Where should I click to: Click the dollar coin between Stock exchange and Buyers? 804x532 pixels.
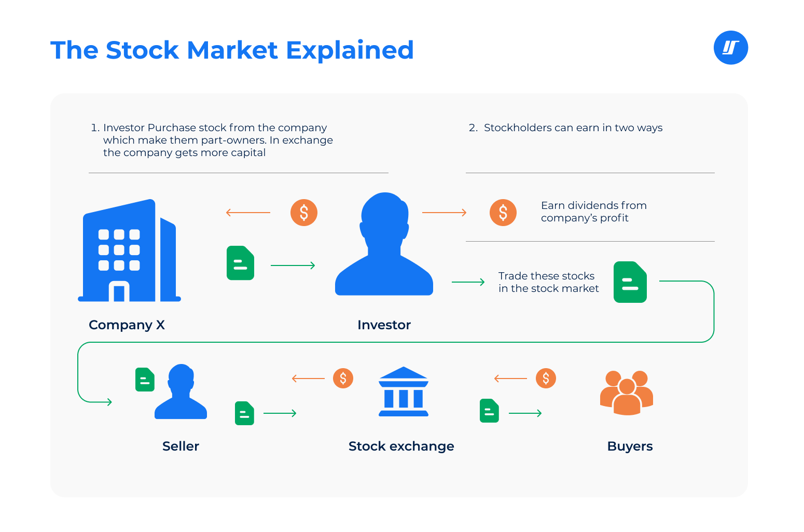tap(546, 379)
